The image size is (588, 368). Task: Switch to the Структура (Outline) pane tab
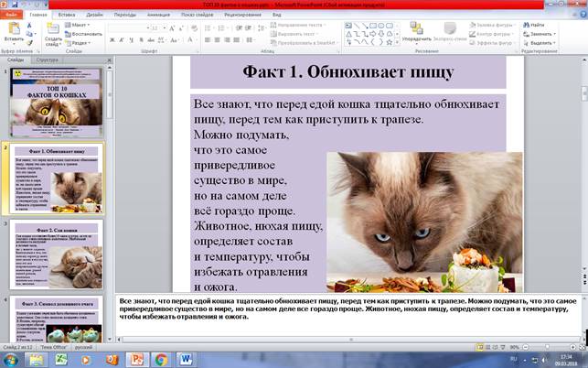[48, 60]
